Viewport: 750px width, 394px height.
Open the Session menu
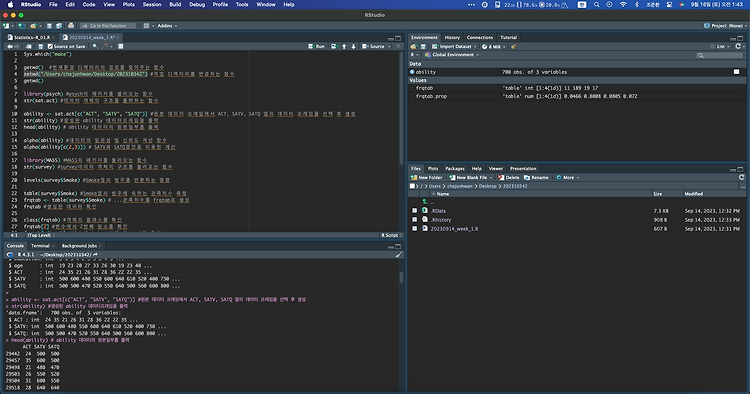(x=152, y=4)
